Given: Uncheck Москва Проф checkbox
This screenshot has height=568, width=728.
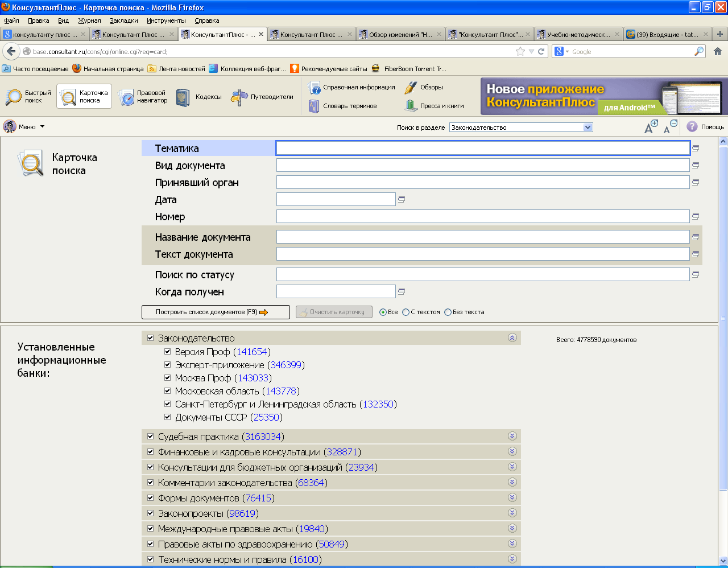Looking at the screenshot, I should click(168, 377).
